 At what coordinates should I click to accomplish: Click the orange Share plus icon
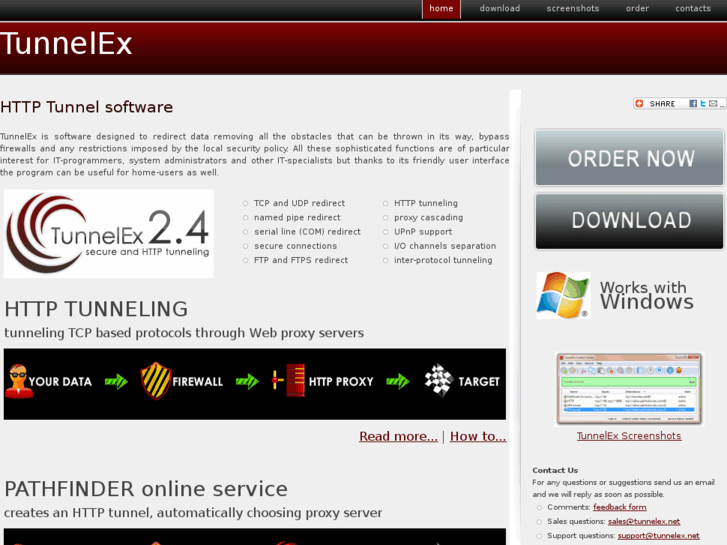(x=639, y=103)
